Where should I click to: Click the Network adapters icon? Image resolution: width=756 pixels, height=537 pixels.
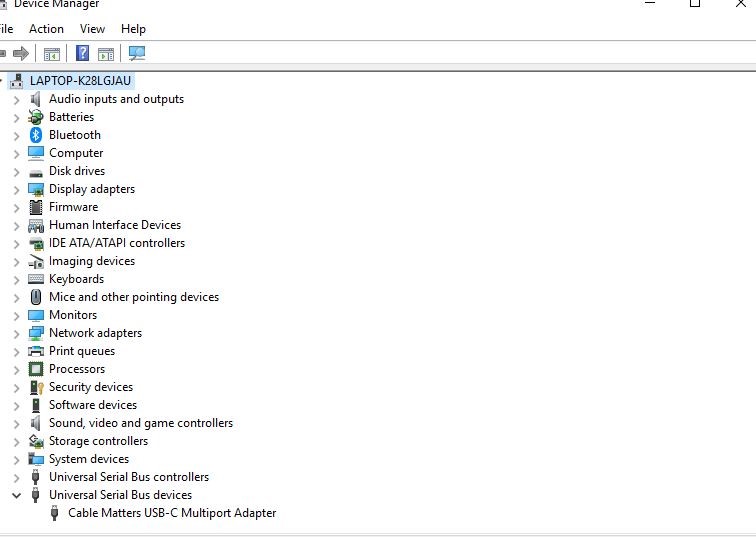pos(36,333)
